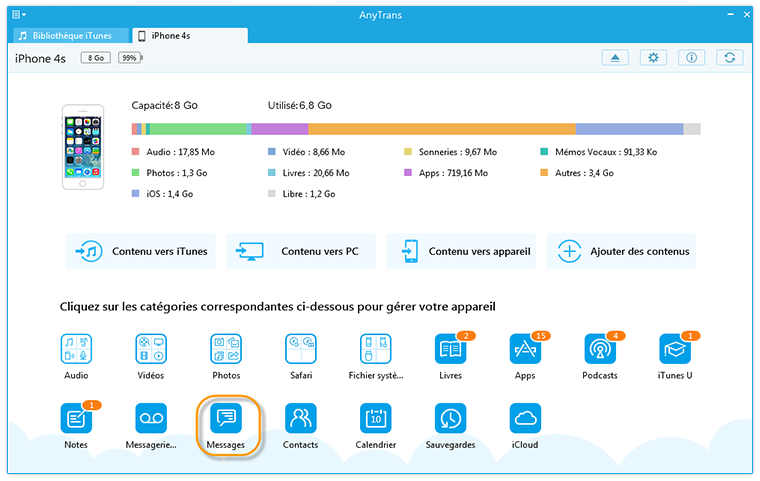Eject the iPhone 4s device
This screenshot has width=760, height=481.
click(615, 58)
